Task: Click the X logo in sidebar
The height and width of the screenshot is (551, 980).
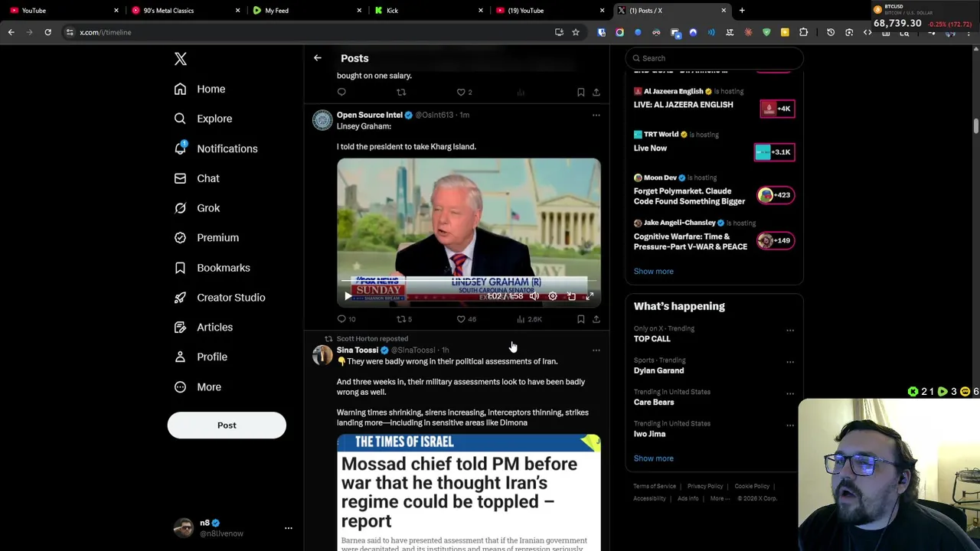Action: pos(181,59)
